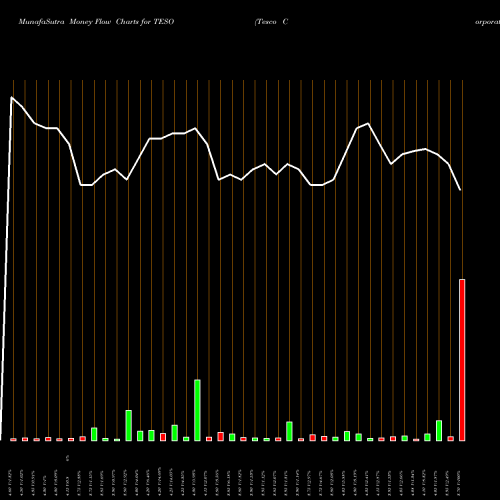Click the peak starting point of the white price line
Viewport: 500px width, 500px height.
tap(12, 97)
